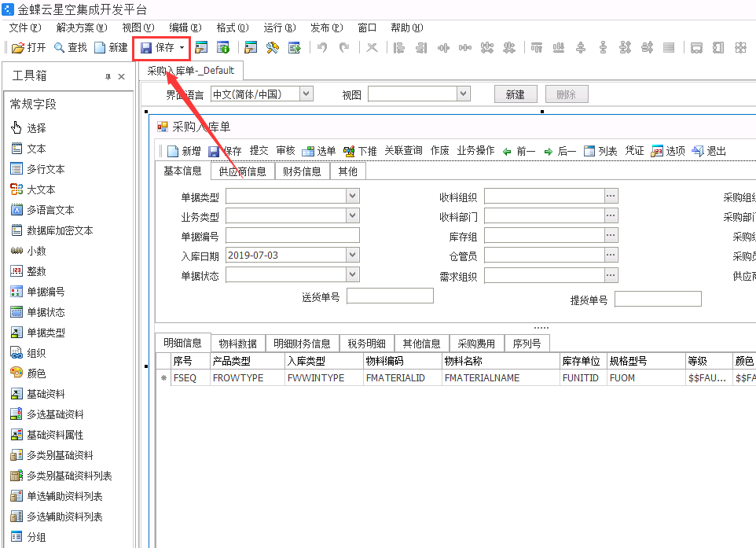The width and height of the screenshot is (756, 548).
Task: Switch to the 税务明细 tab
Action: coord(366,344)
